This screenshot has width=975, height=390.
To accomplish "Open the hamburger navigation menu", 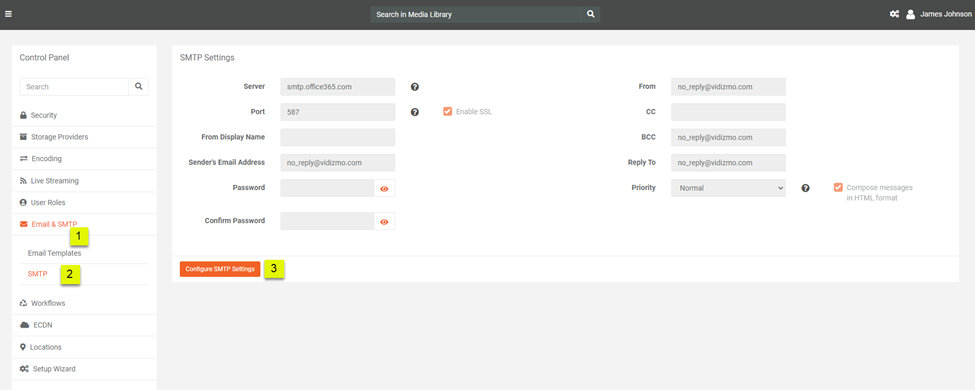I will pyautogui.click(x=8, y=14).
